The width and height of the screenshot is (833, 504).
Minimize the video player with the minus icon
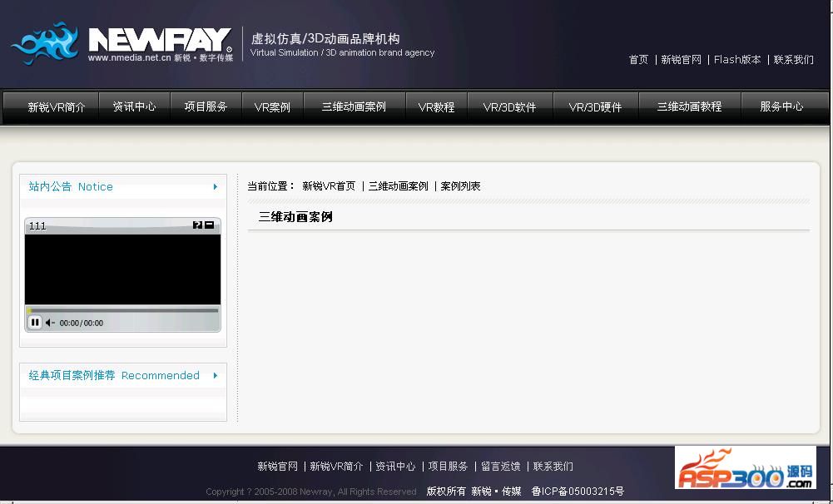(210, 225)
